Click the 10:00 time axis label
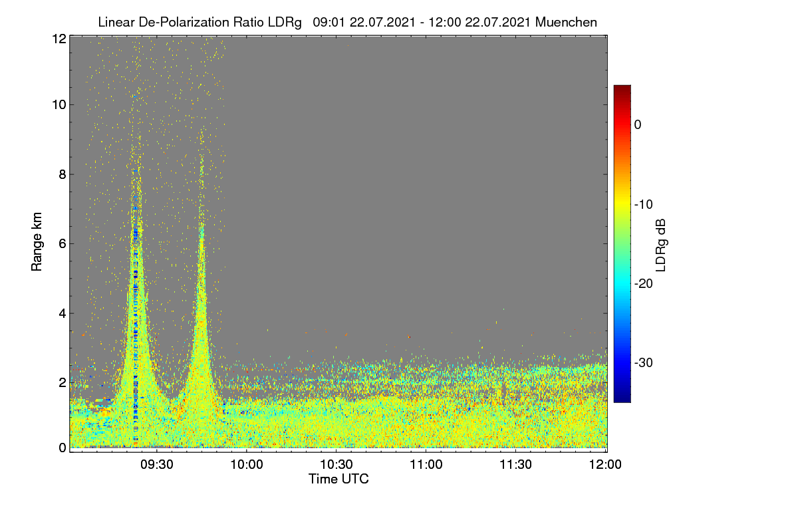 (x=247, y=465)
